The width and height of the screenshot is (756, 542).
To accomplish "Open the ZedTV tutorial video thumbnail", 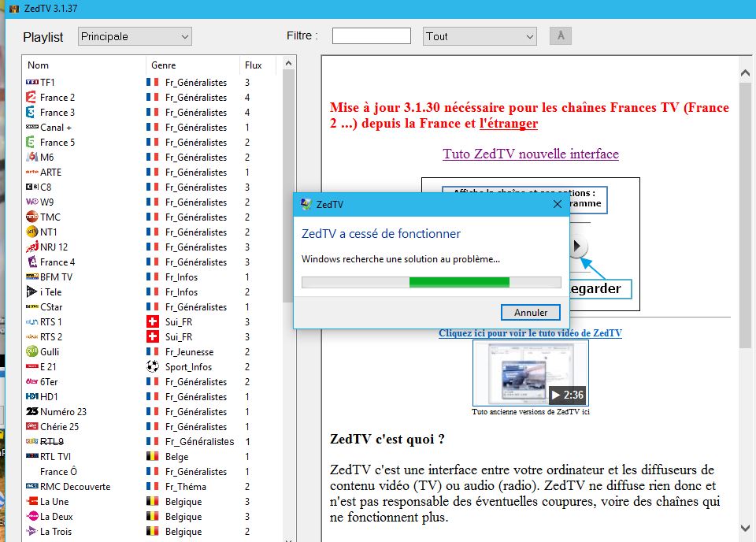I will pos(530,373).
